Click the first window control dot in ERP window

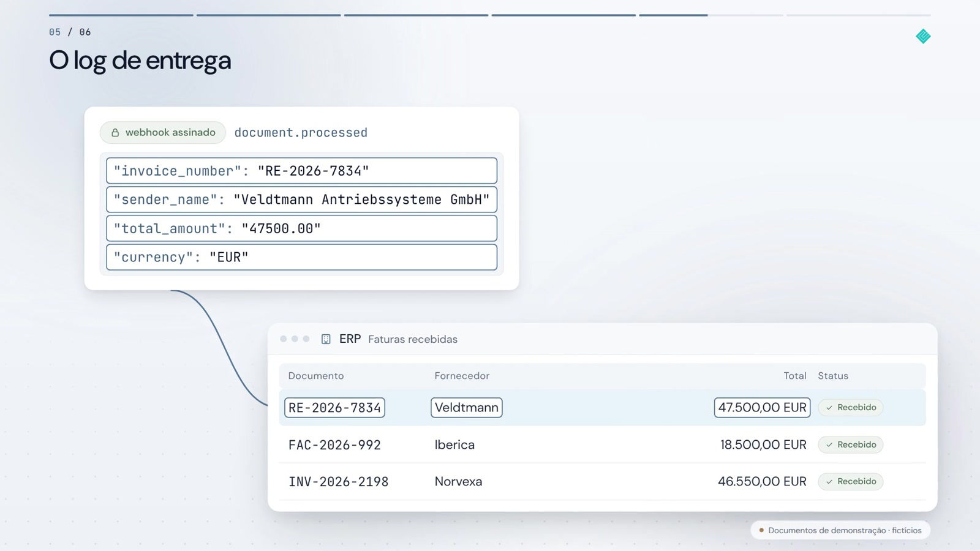point(283,339)
